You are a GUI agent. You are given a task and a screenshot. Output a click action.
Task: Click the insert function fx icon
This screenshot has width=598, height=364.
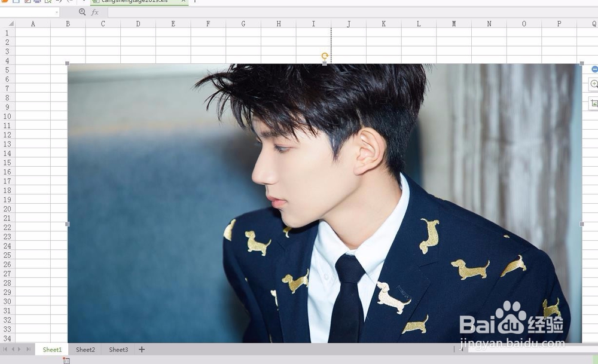[94, 12]
